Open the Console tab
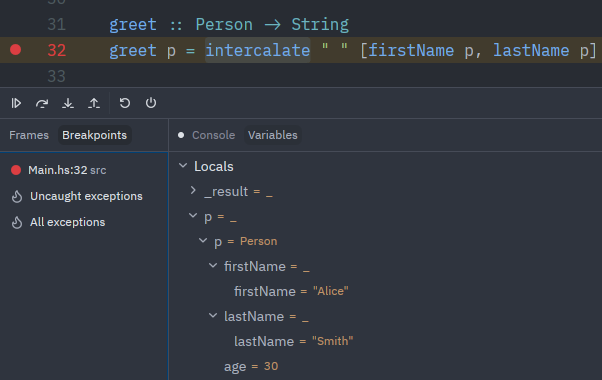The height and width of the screenshot is (380, 602). pyautogui.click(x=213, y=135)
